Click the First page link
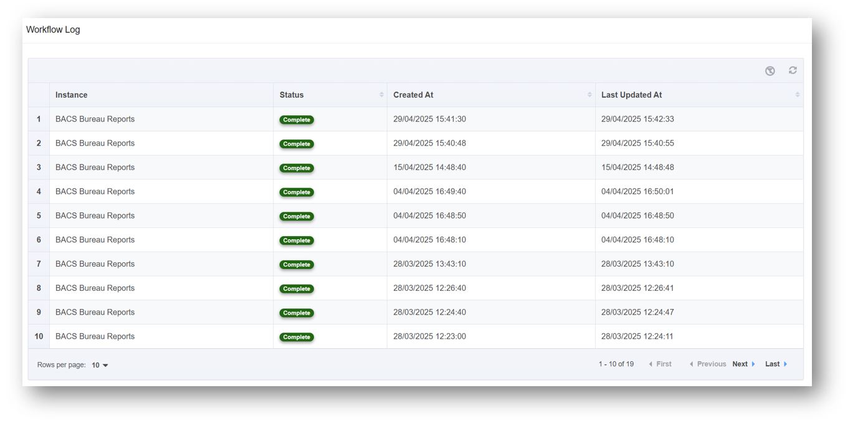The height and width of the screenshot is (441, 868). 661,364
